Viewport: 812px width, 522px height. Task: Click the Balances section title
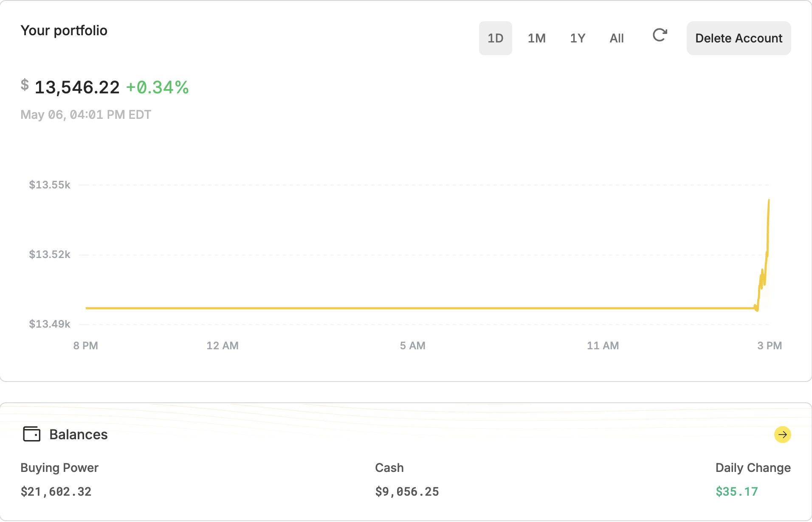click(x=79, y=435)
